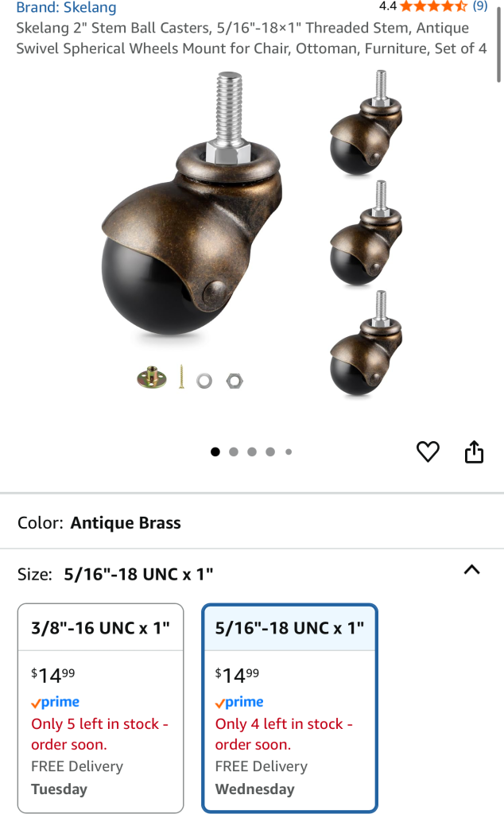Tap the share icon
The height and width of the screenshot is (814, 504).
[x=474, y=452]
